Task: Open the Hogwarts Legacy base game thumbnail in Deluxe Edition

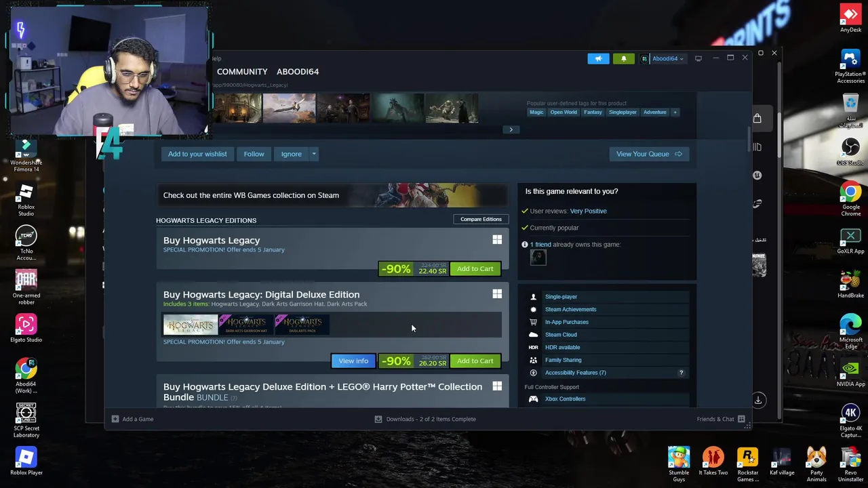Action: coord(191,325)
